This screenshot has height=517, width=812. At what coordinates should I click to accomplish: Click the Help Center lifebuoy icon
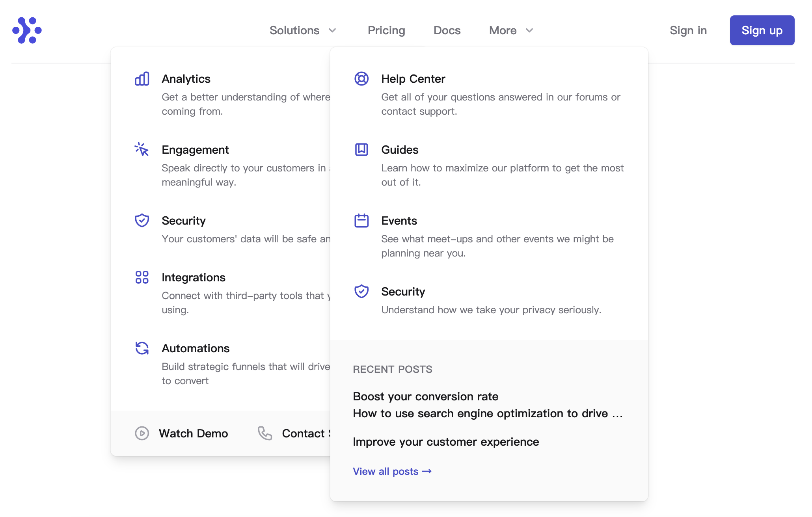(361, 79)
